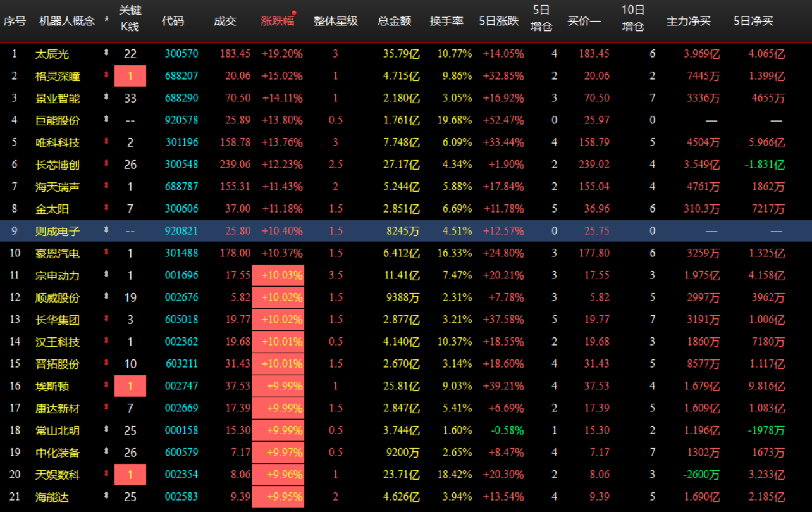Viewport: 812px width, 512px height.
Task: Click the marker icon beside 中化装备
Action: coord(106,453)
